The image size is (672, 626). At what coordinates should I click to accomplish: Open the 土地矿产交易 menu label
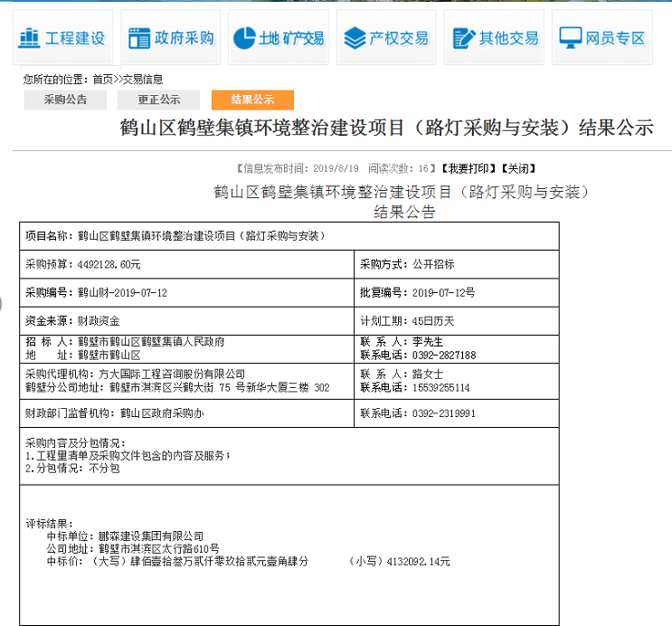(x=291, y=39)
